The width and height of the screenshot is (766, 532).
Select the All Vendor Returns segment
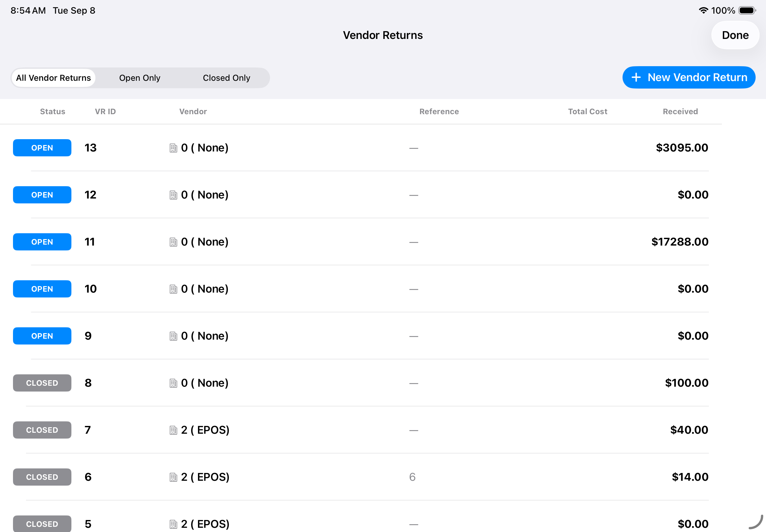point(53,78)
